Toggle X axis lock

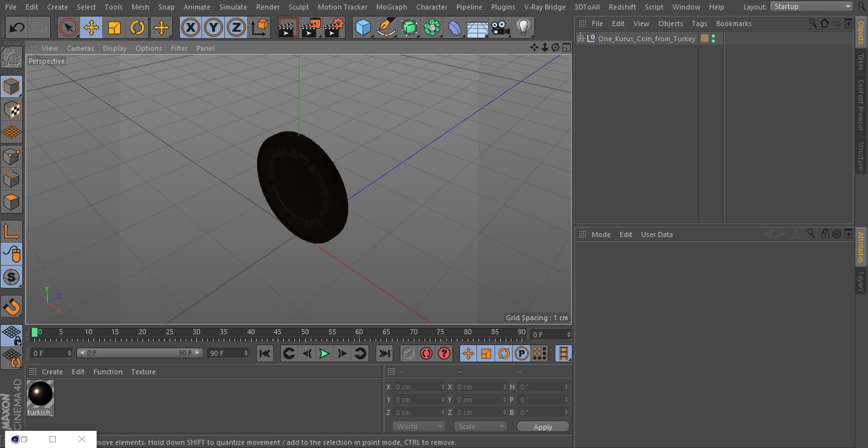190,28
